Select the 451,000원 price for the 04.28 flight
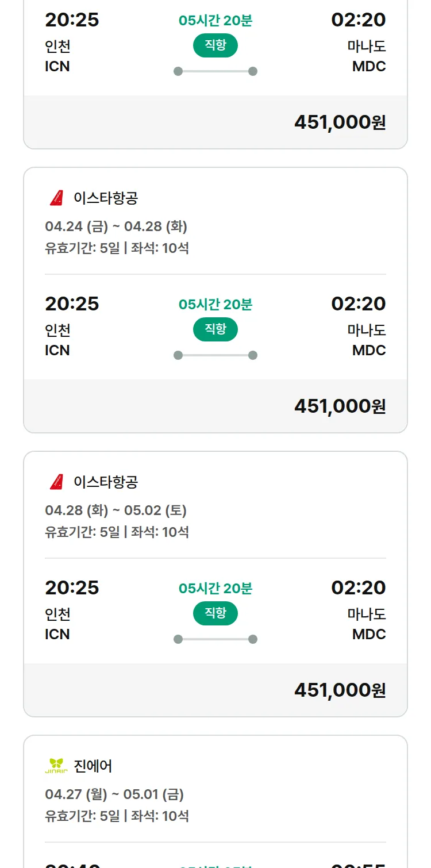The image size is (431, 868). 340,690
